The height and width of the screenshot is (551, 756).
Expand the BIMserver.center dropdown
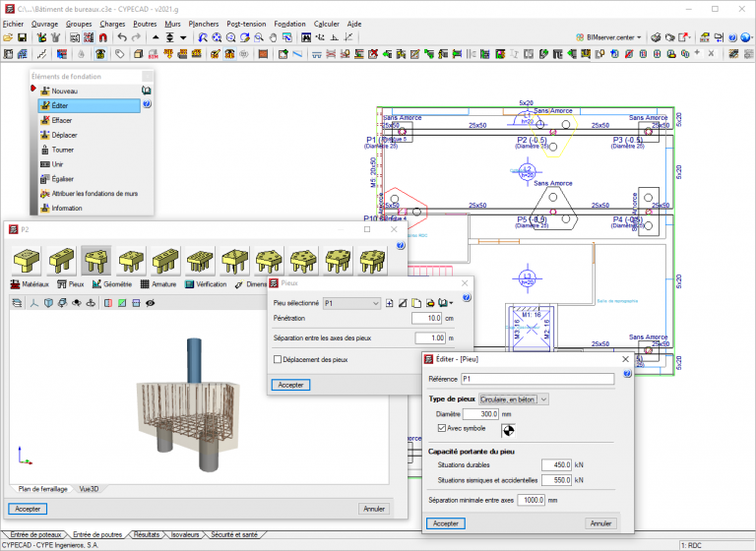[x=609, y=37]
